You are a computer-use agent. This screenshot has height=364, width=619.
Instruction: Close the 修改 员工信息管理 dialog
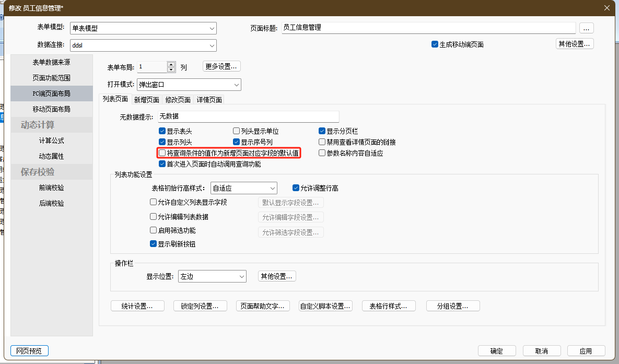[x=606, y=7]
